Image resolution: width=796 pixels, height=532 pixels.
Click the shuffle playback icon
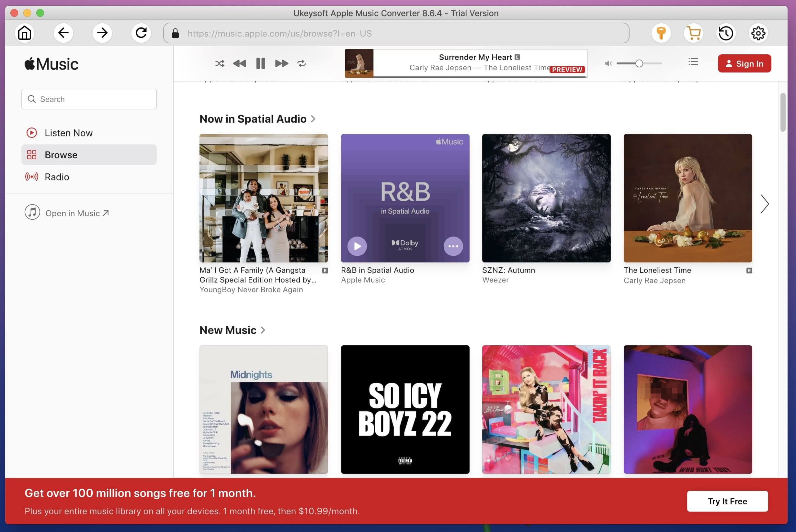coord(219,63)
